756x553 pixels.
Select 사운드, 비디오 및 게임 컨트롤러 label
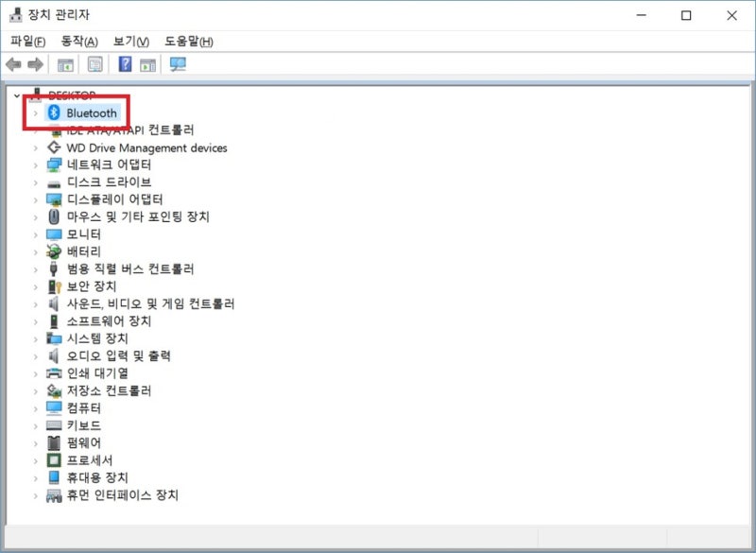pyautogui.click(x=150, y=303)
